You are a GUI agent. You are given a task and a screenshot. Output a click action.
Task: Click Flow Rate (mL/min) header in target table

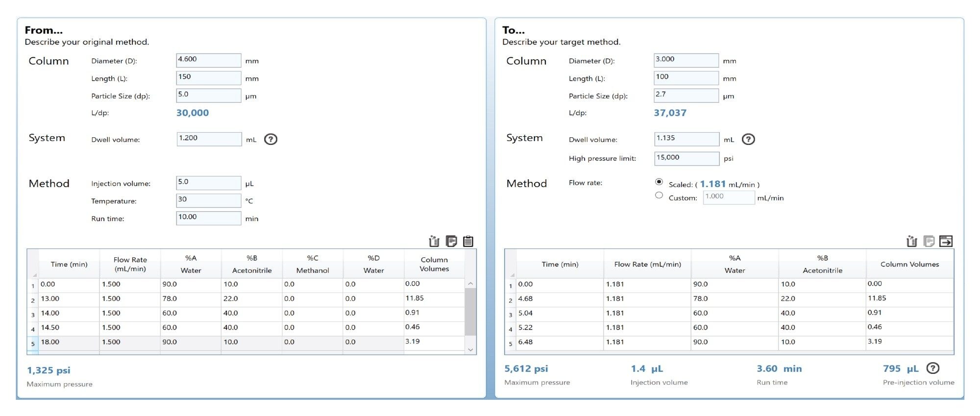click(x=647, y=264)
